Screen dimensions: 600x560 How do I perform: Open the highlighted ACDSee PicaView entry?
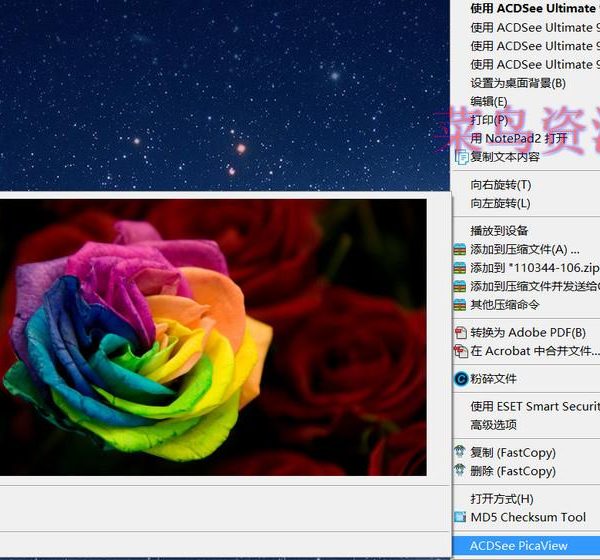[518, 546]
